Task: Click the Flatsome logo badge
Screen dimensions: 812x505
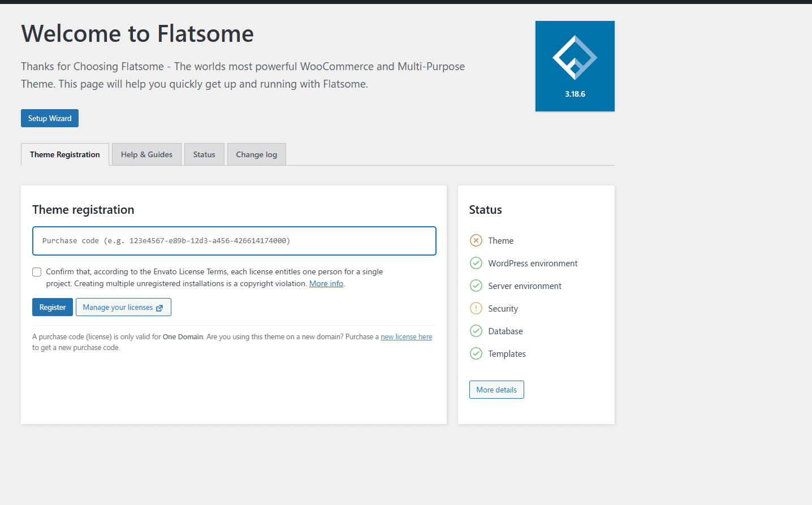Action: tap(575, 66)
